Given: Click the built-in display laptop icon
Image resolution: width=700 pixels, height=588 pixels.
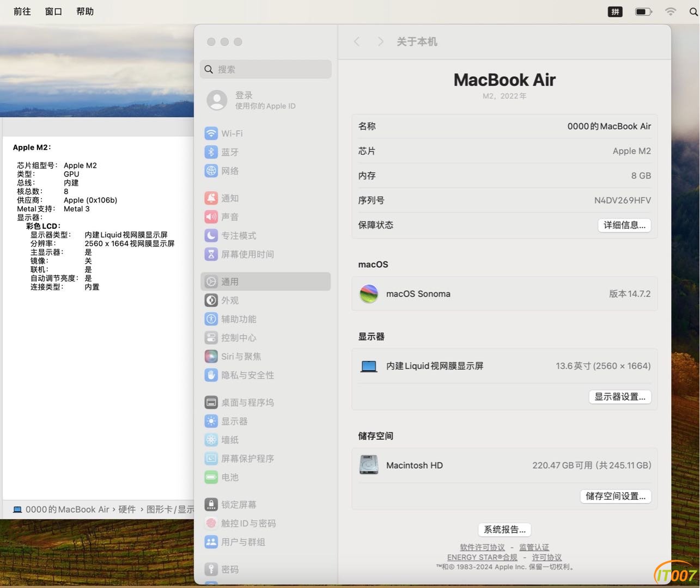Looking at the screenshot, I should coord(369,366).
